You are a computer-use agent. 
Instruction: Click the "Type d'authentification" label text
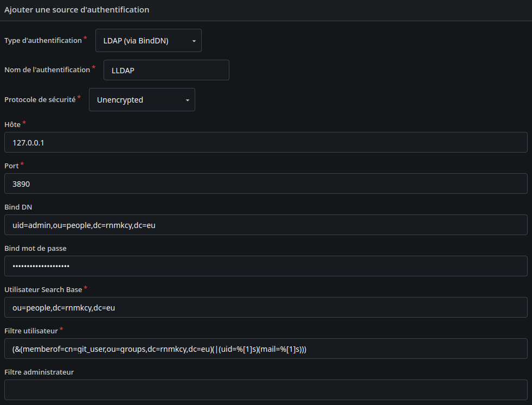[x=43, y=41]
